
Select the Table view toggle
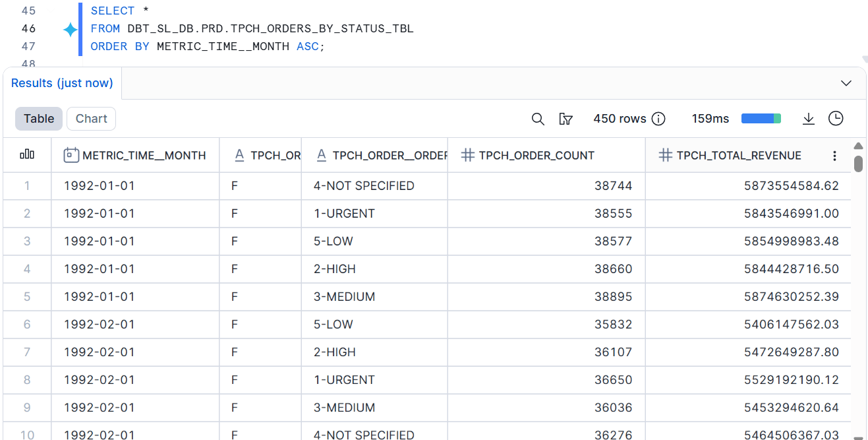click(x=39, y=119)
